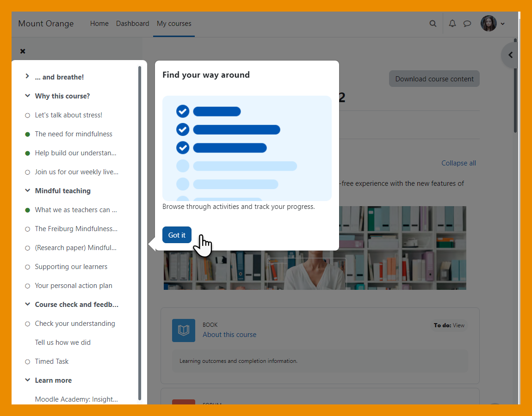Click the Collapse all link
Image resolution: width=532 pixels, height=416 pixels.
[458, 163]
